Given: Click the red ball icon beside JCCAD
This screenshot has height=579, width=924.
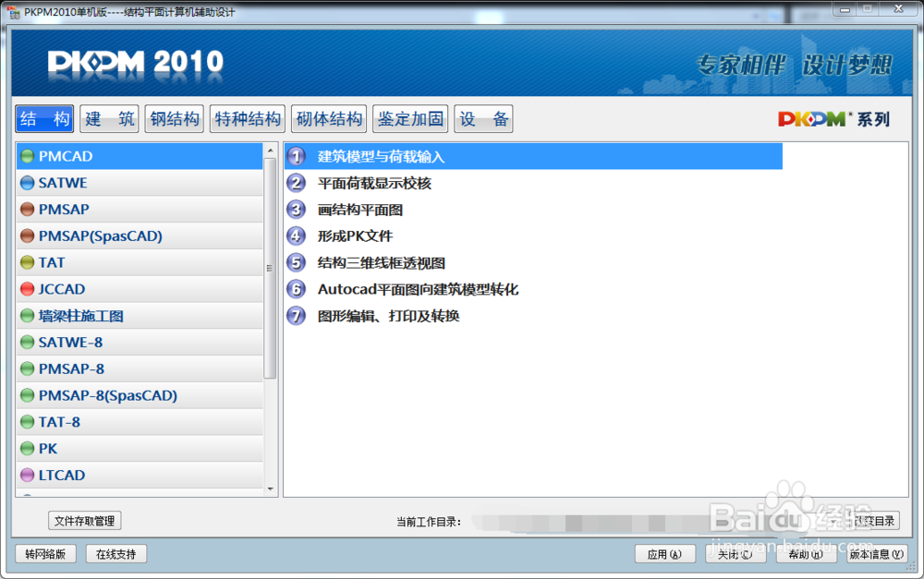Looking at the screenshot, I should pyautogui.click(x=27, y=289).
